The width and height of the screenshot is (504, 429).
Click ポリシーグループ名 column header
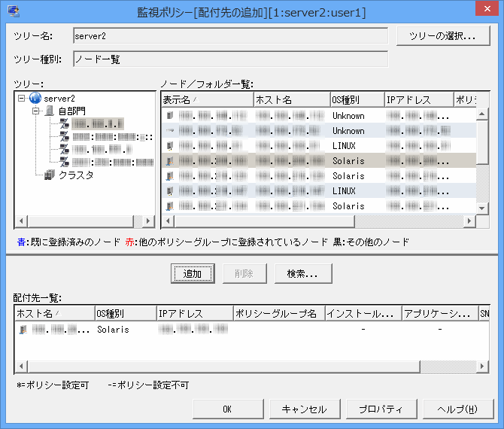click(277, 313)
